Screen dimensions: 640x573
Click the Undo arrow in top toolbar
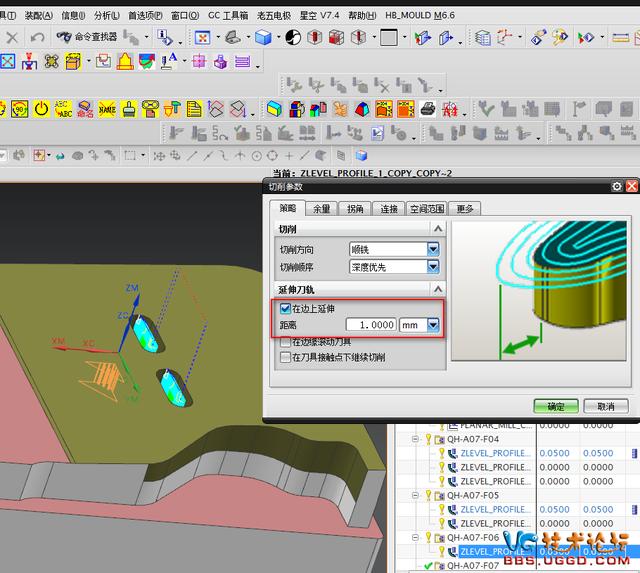[x=37, y=37]
